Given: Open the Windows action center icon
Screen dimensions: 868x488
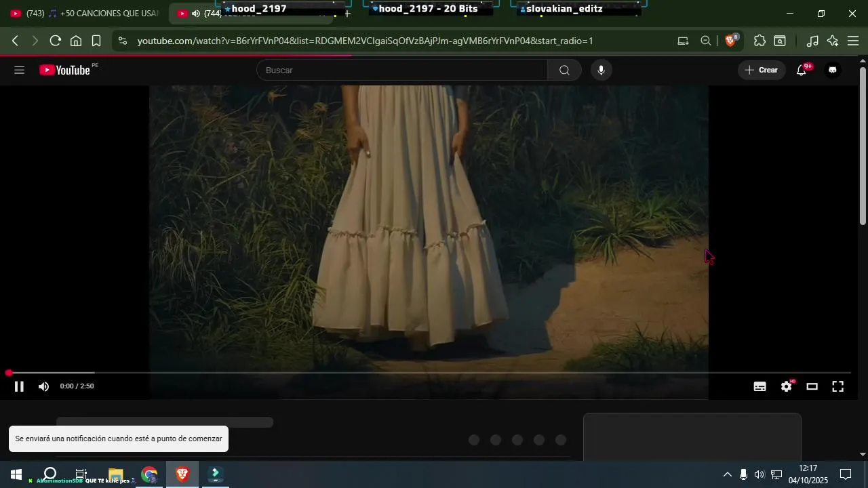Looking at the screenshot, I should point(846,474).
